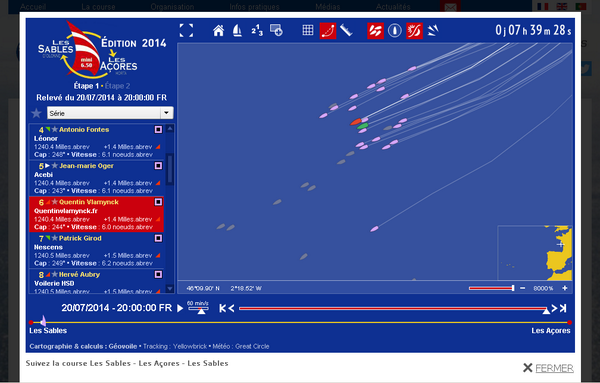Click the favorites star filter beside the Série dropdown
The width and height of the screenshot is (600, 383).
point(36,113)
